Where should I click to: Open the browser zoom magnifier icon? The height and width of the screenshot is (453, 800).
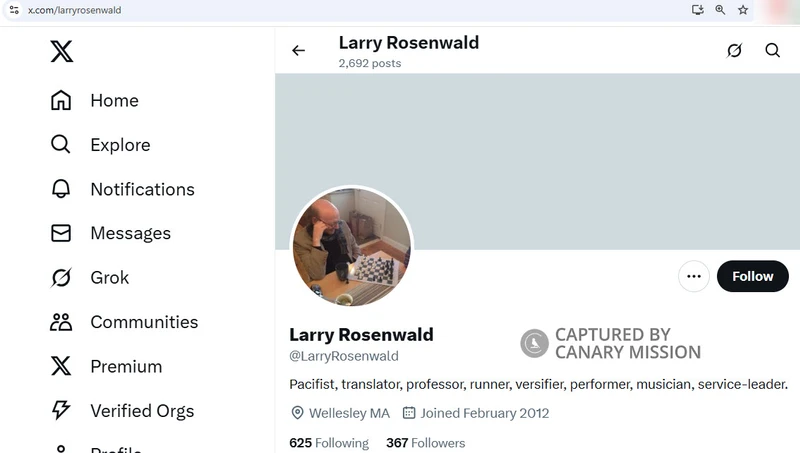pyautogui.click(x=720, y=10)
